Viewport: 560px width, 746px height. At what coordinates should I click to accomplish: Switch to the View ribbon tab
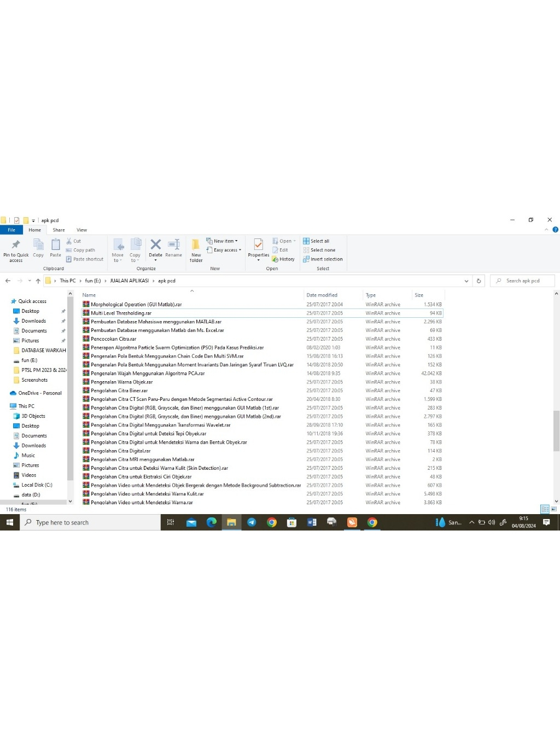coord(82,230)
